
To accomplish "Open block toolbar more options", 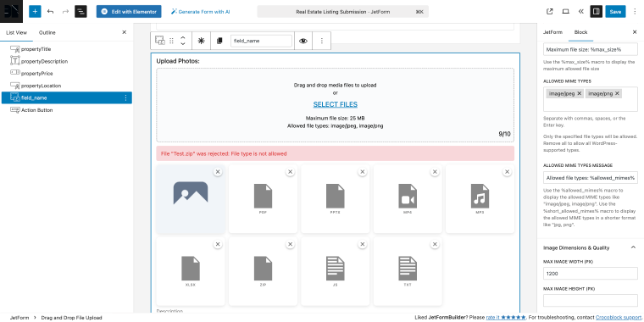I will coord(322,41).
